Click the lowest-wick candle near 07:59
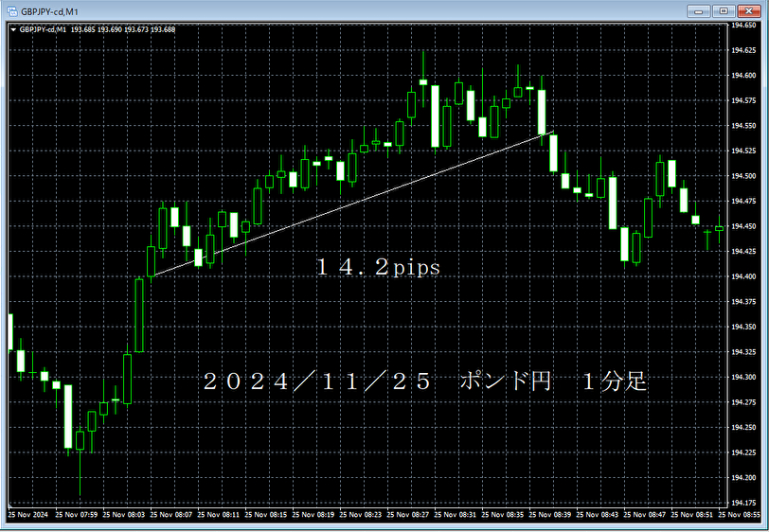Viewport: 769px width, 532px height. tap(80, 440)
